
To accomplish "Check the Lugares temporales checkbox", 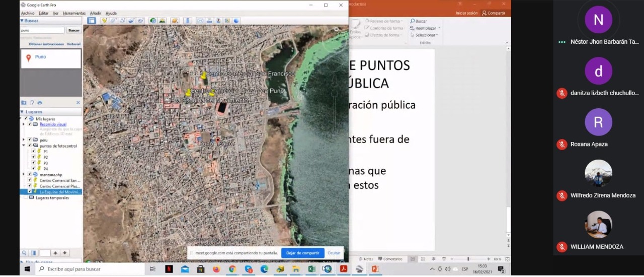I will point(26,198).
